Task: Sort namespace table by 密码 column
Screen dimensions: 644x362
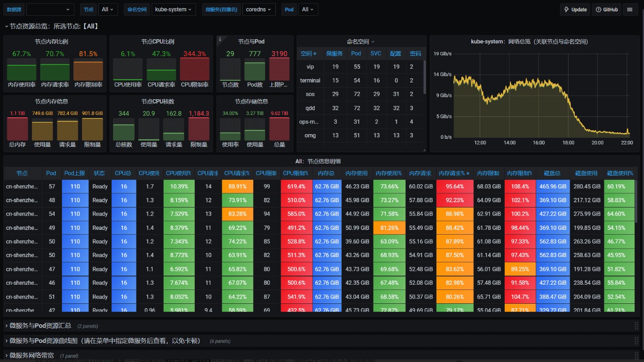Action: coord(415,53)
